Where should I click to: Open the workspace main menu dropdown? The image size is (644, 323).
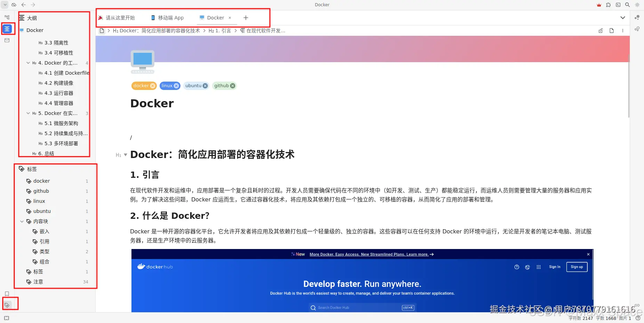[x=5, y=5]
